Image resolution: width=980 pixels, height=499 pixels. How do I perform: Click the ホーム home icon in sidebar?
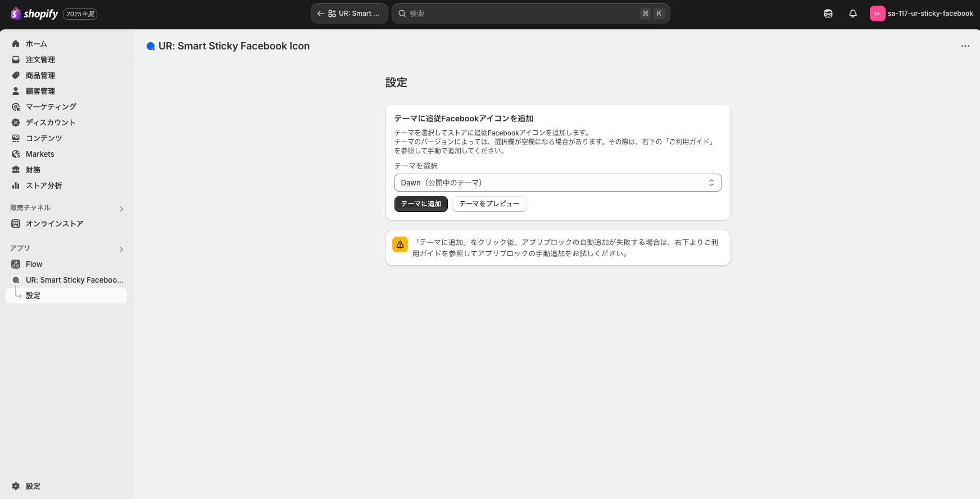tap(16, 44)
